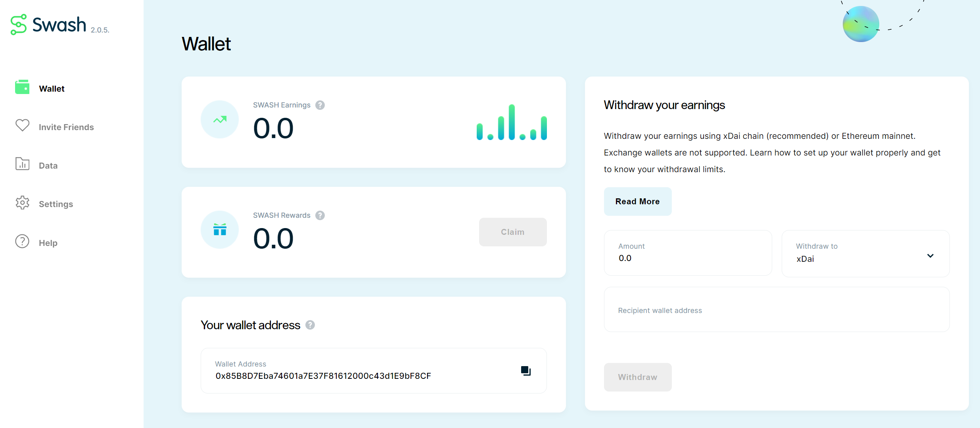Go to Settings menu item
This screenshot has height=428, width=980.
(56, 204)
